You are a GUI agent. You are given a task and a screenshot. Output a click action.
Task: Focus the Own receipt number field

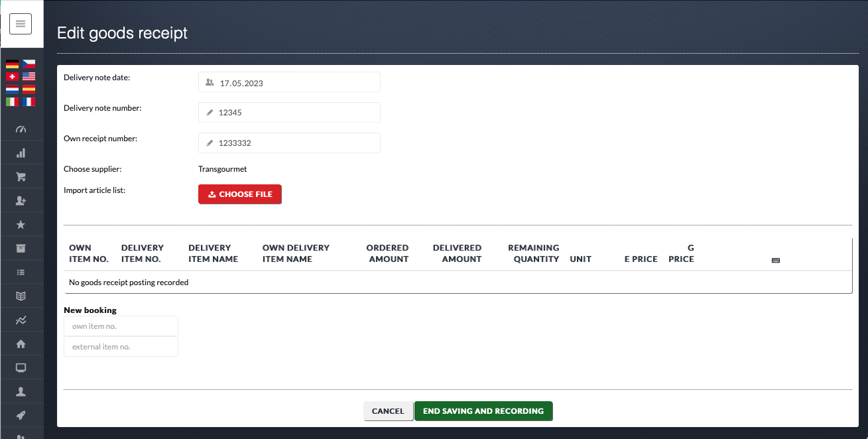pyautogui.click(x=289, y=143)
